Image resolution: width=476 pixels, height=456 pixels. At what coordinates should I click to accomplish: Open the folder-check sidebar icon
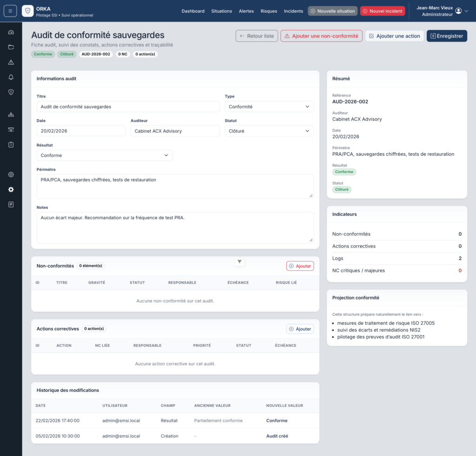(x=11, y=47)
